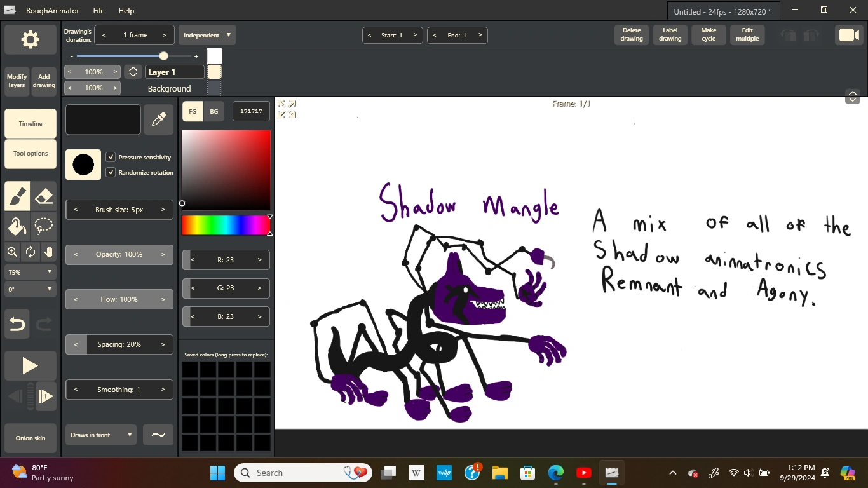
Task: Enable Onion skin view
Action: pos(30,438)
